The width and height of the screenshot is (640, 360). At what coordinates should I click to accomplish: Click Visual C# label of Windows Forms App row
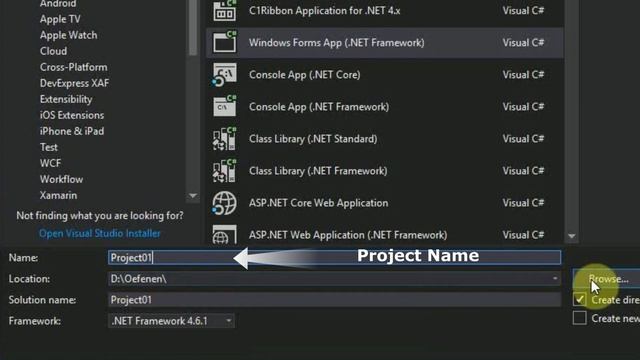coord(523,42)
